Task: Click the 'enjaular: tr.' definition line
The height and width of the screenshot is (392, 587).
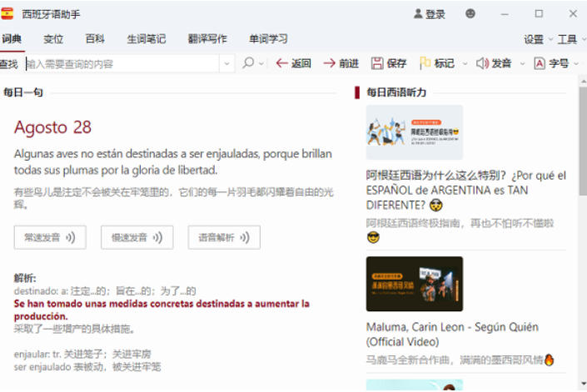Action: (82, 354)
